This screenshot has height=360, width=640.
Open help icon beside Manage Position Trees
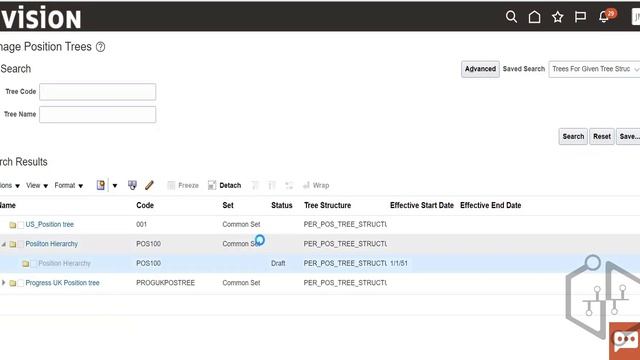coord(100,47)
